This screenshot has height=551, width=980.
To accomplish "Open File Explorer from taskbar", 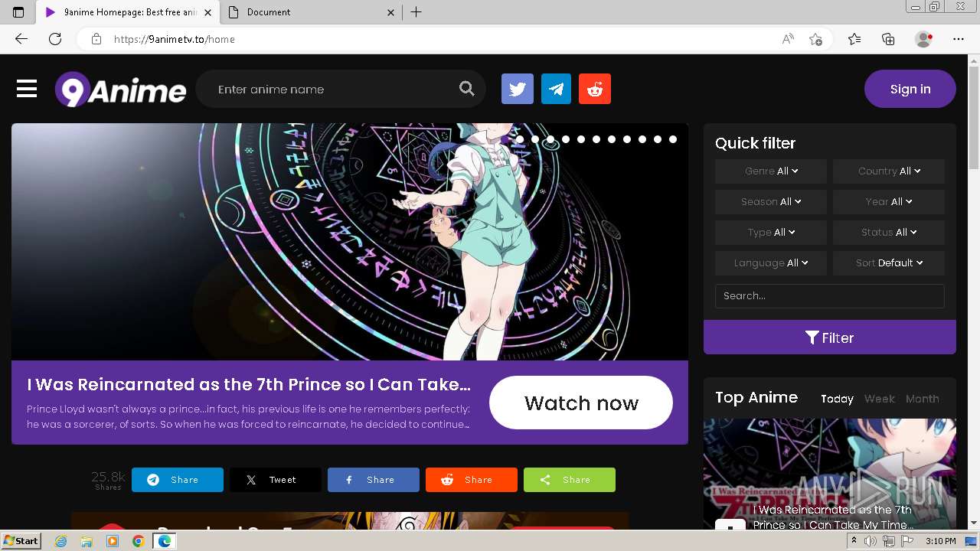I will coord(87,541).
